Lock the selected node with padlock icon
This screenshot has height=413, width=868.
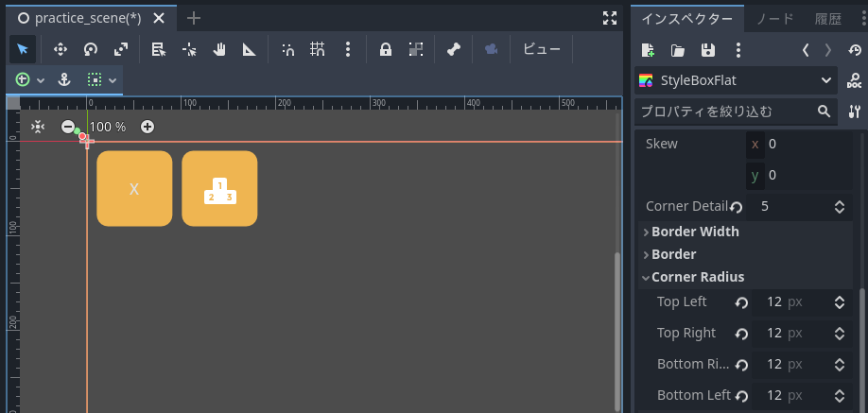pyautogui.click(x=386, y=50)
